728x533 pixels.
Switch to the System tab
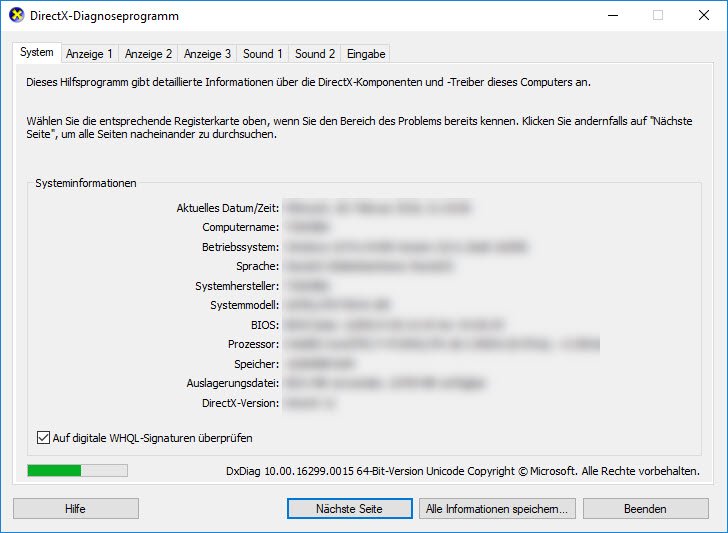(x=37, y=52)
